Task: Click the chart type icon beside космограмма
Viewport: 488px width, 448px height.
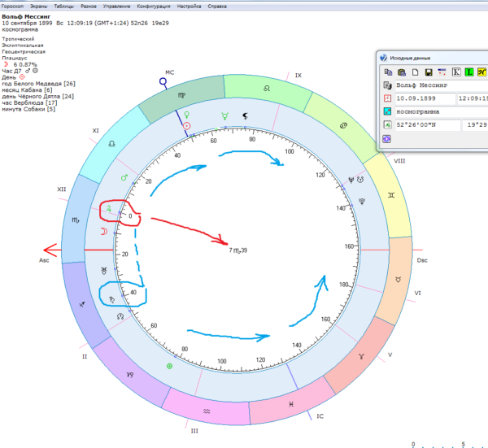Action: pyautogui.click(x=387, y=111)
